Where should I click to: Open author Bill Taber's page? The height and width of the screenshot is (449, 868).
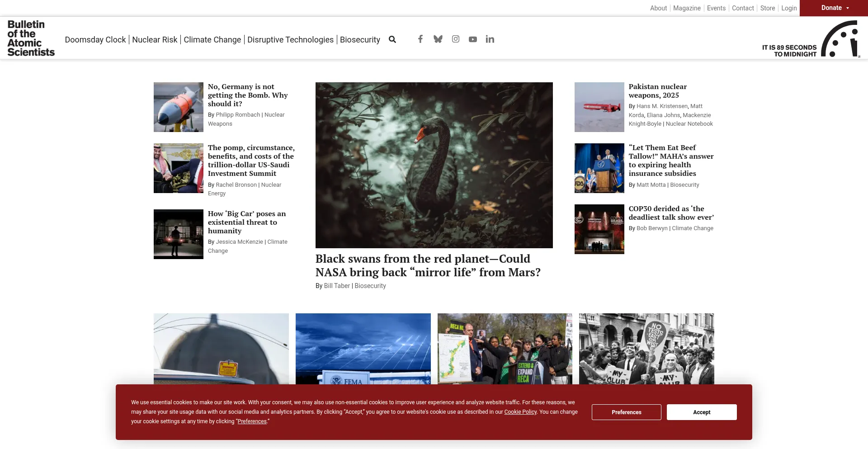(x=337, y=286)
